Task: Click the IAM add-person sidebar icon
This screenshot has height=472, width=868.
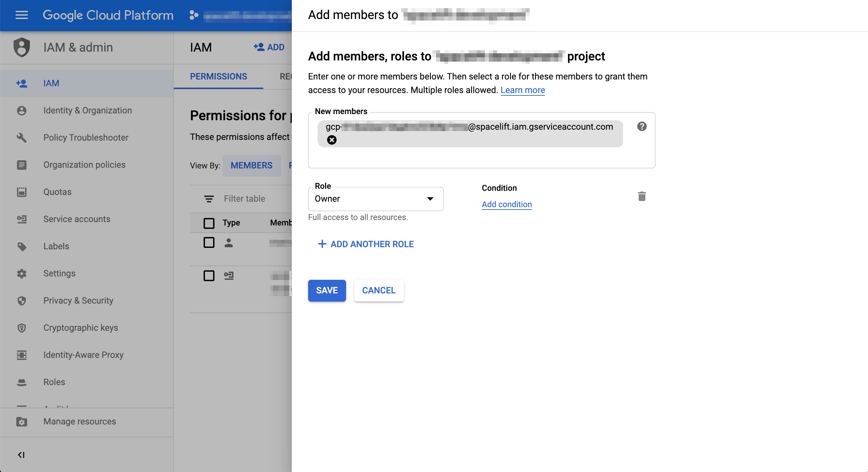Action: tap(22, 83)
